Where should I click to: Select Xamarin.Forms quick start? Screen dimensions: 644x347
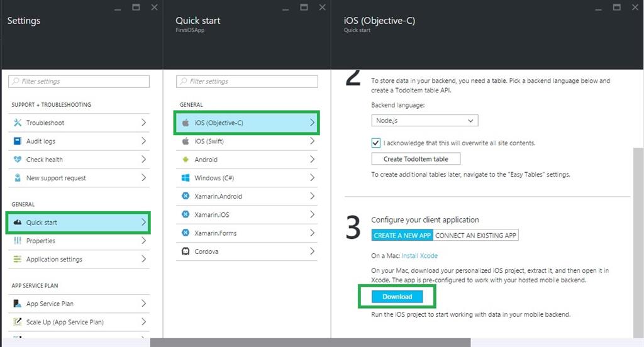coord(247,233)
